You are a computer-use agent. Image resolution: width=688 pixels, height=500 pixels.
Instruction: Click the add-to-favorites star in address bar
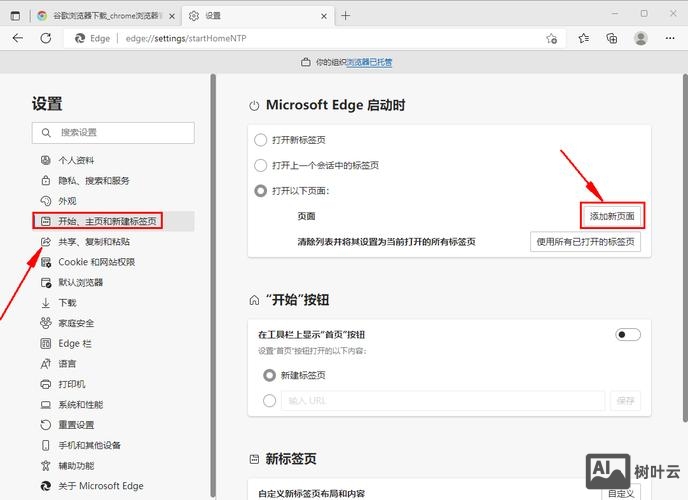click(x=551, y=38)
